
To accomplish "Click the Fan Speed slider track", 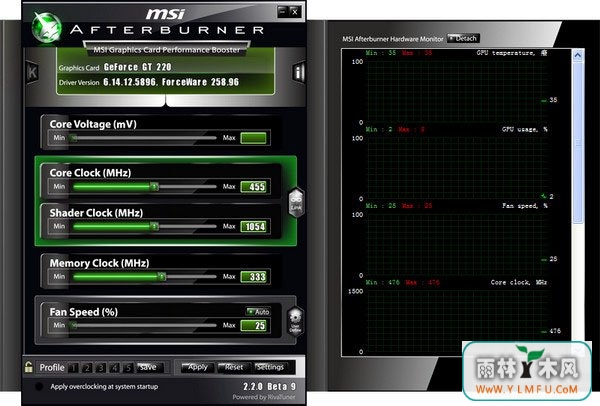I will [x=144, y=325].
